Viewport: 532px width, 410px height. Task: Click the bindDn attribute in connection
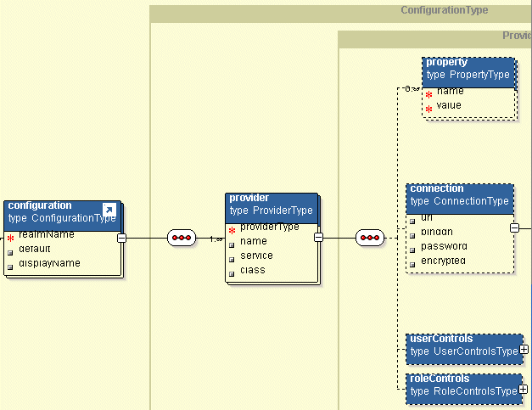[437, 232]
